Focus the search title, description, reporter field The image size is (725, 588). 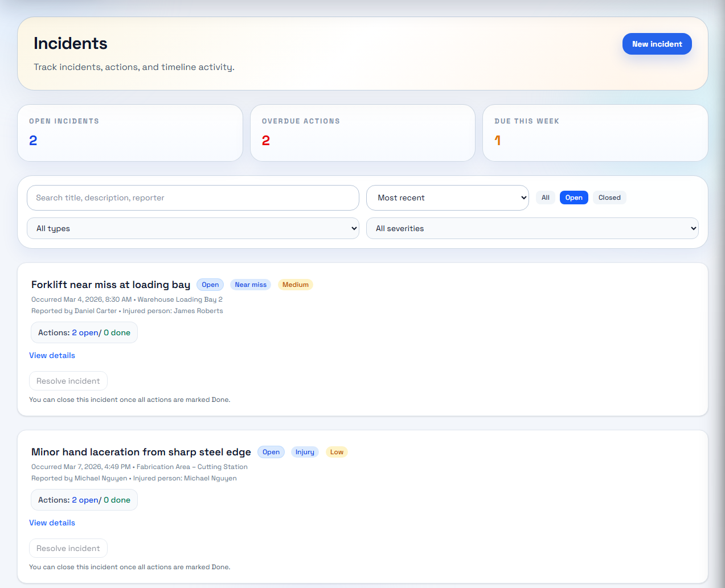coord(193,198)
